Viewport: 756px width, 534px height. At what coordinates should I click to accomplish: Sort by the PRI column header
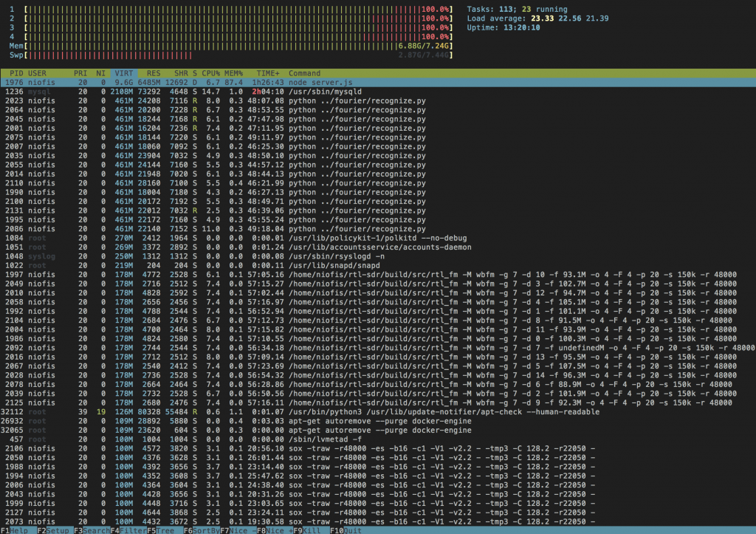pyautogui.click(x=80, y=73)
